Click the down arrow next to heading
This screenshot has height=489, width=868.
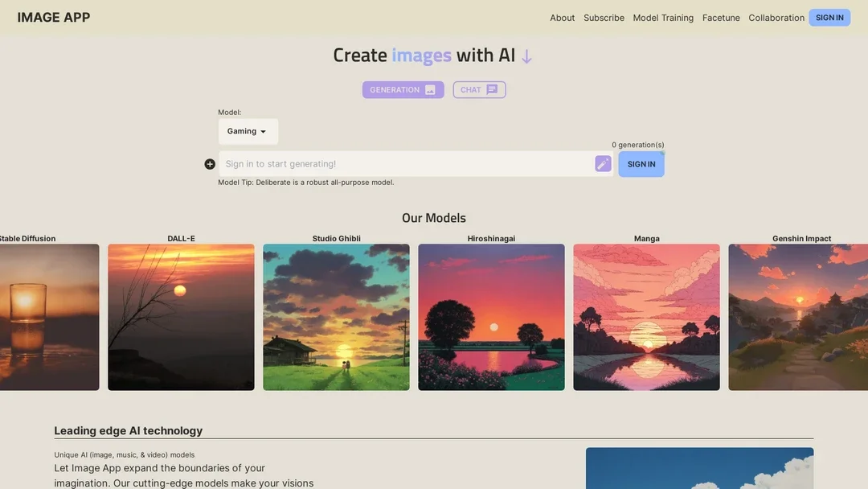pos(526,56)
